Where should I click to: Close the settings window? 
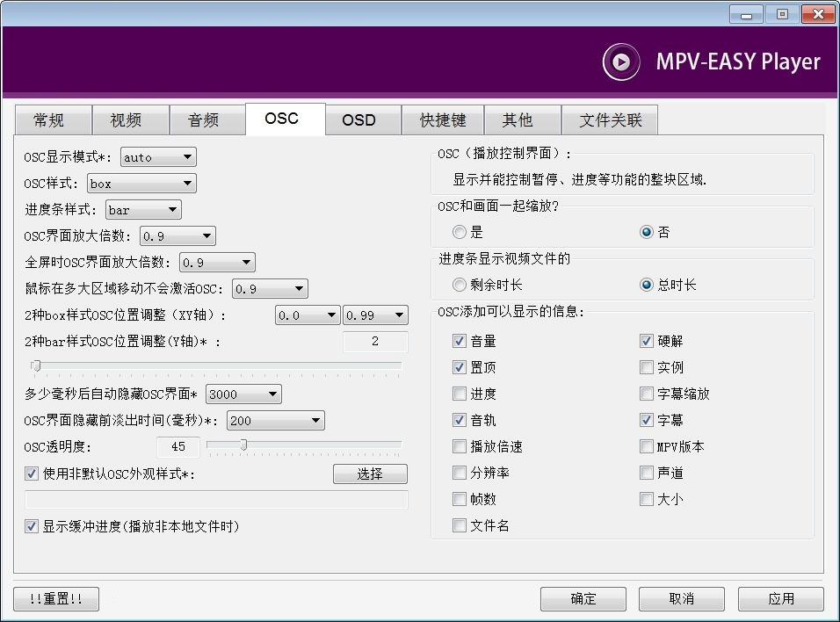[x=818, y=14]
